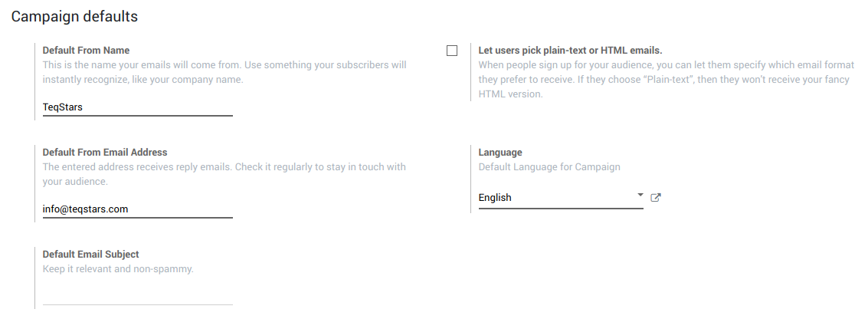Focus the empty Default Email Subject field
The width and height of the screenshot is (868, 319).
pyautogui.click(x=137, y=295)
